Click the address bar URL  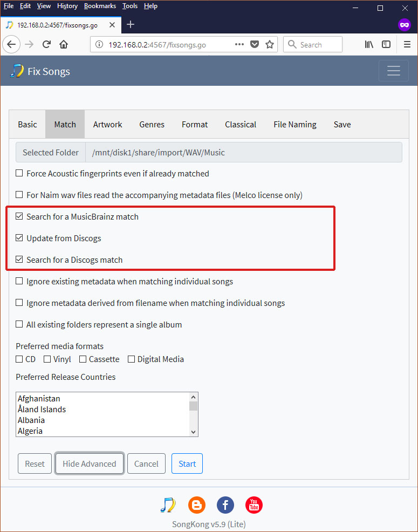click(157, 45)
